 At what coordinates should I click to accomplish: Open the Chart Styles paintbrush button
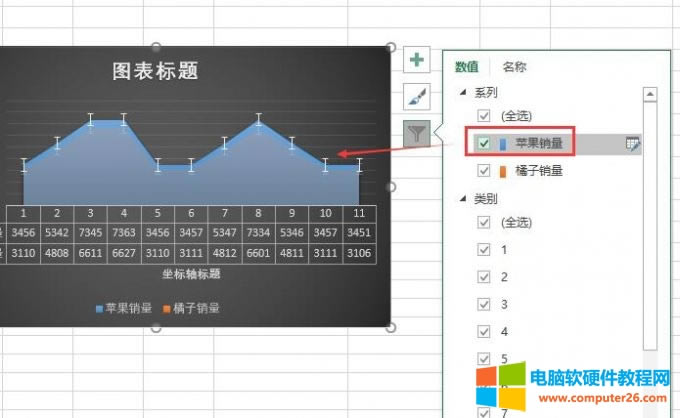coord(417,97)
